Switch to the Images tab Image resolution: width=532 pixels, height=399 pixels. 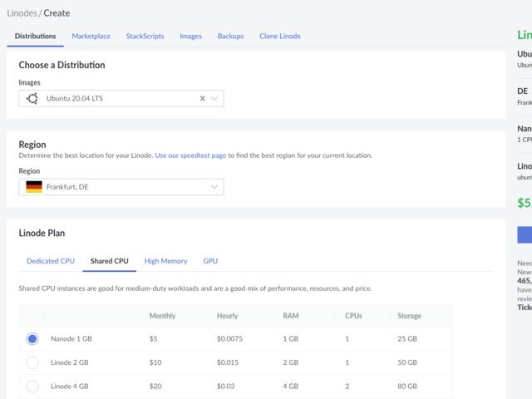[190, 36]
